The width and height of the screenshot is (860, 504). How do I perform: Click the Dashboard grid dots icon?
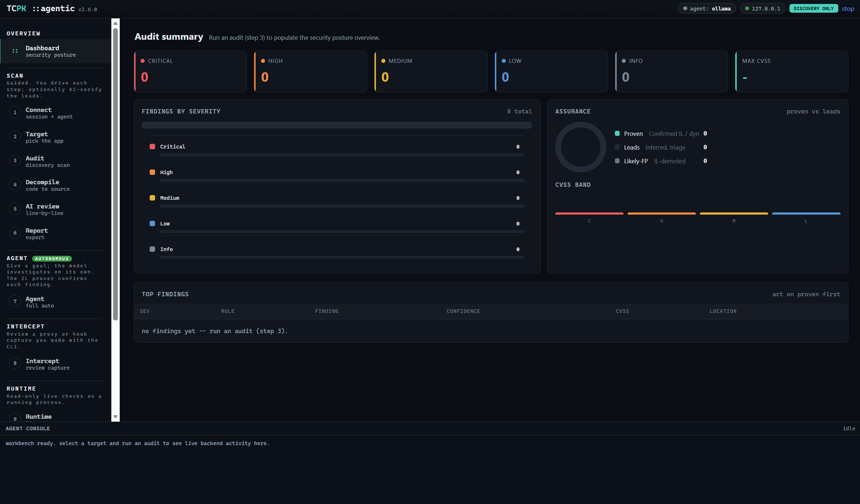[x=15, y=51]
